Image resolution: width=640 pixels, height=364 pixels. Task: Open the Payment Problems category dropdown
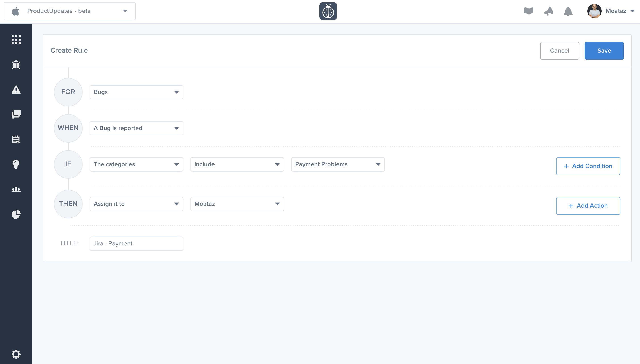338,164
